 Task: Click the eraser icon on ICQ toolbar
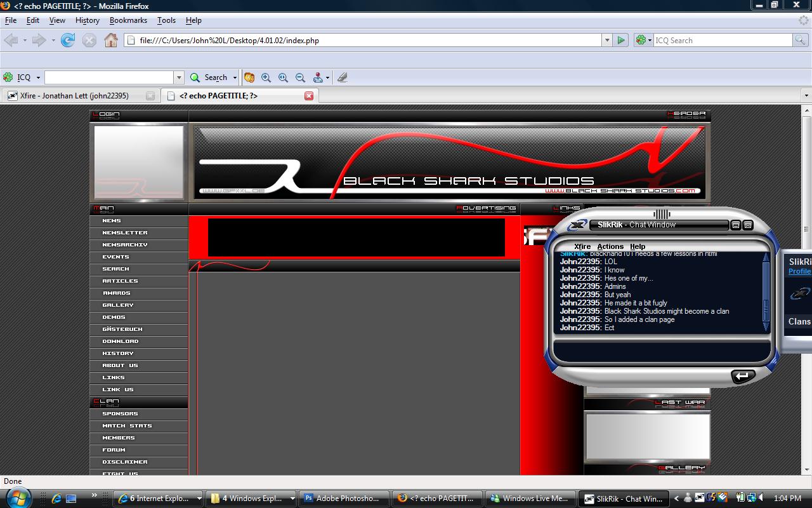tap(343, 77)
